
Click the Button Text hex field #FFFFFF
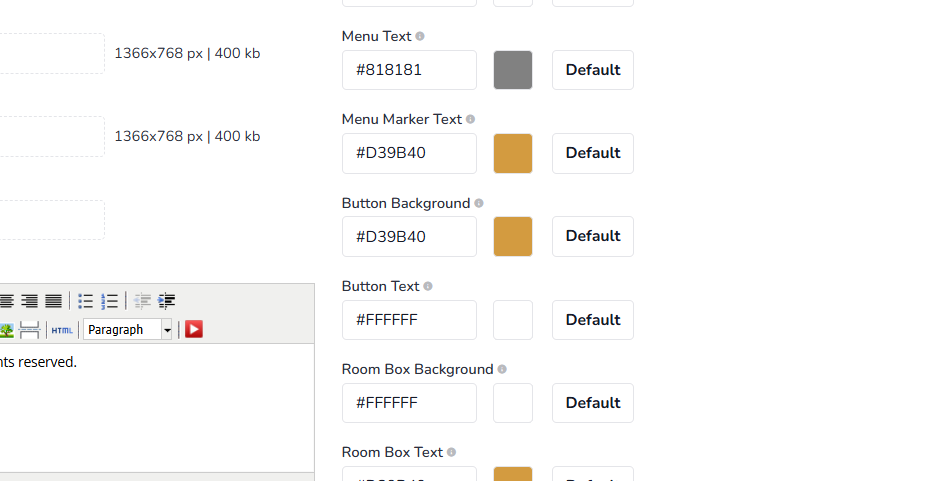tap(410, 320)
